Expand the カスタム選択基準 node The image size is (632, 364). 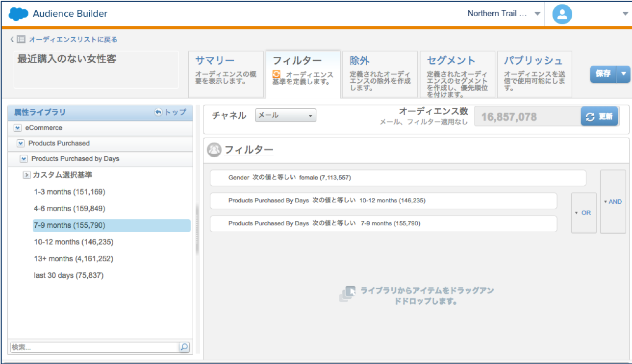coord(27,175)
